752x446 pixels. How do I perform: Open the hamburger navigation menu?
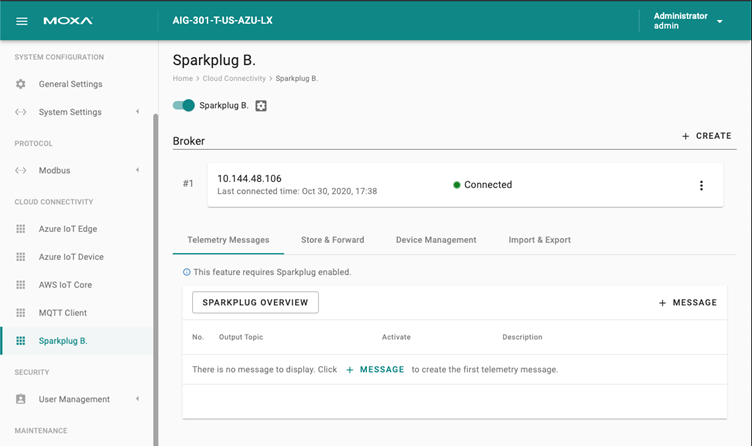[22, 21]
